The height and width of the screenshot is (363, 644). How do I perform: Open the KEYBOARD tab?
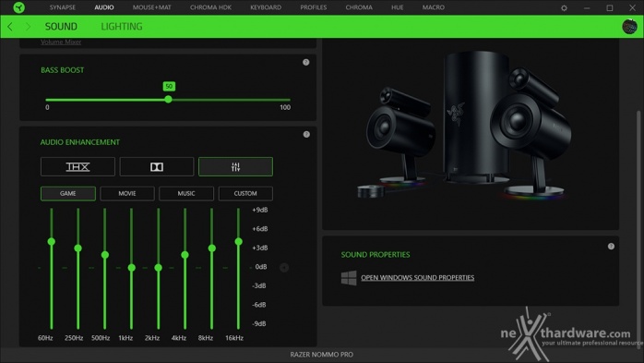click(266, 7)
